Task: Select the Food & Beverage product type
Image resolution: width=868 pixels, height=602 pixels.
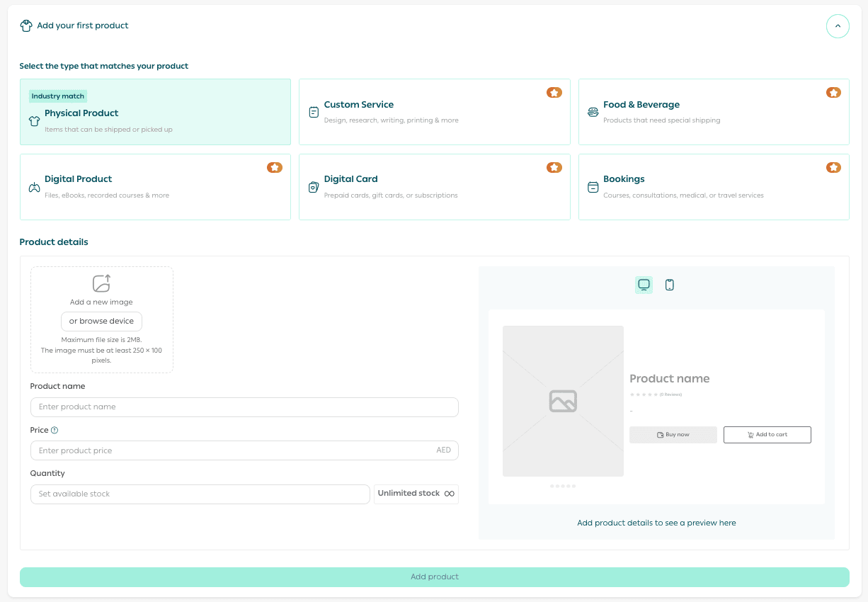Action: click(714, 112)
